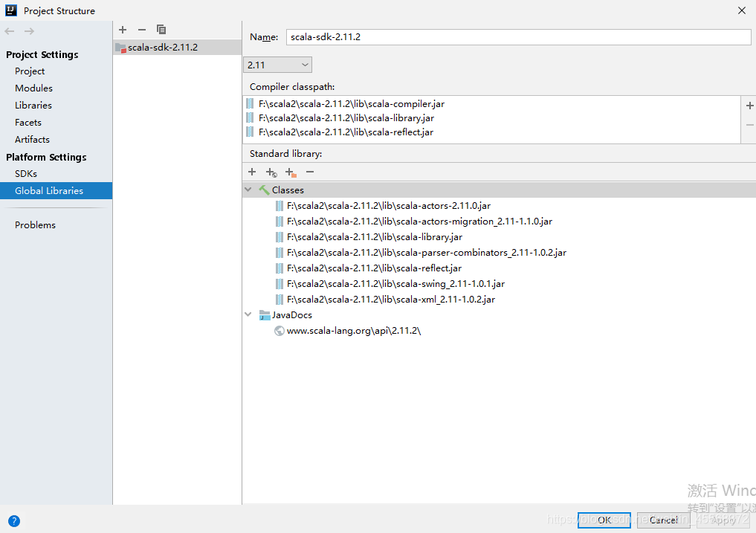Viewport: 756px width, 533px height.
Task: Add a jar to the compiler classpath
Action: click(749, 106)
